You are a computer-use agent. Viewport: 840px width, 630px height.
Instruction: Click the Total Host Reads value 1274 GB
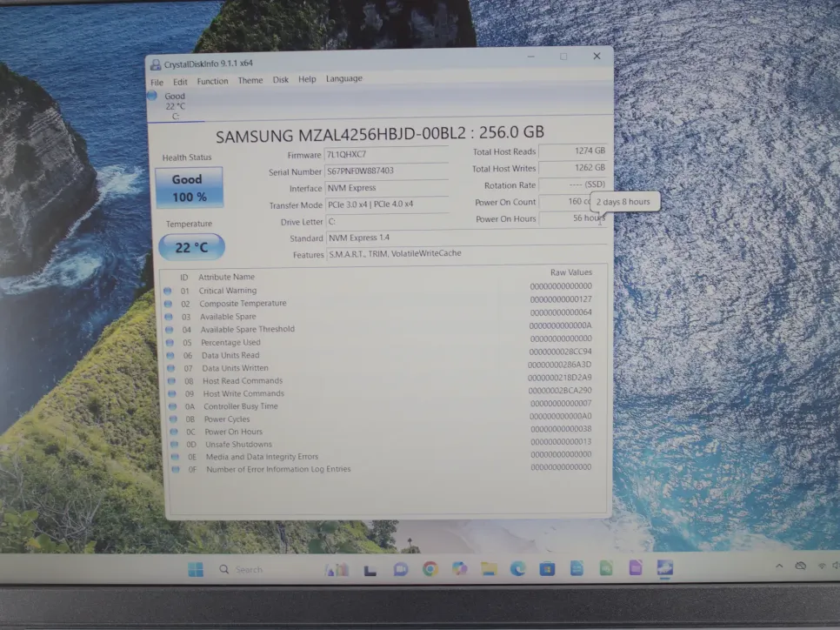[572, 151]
